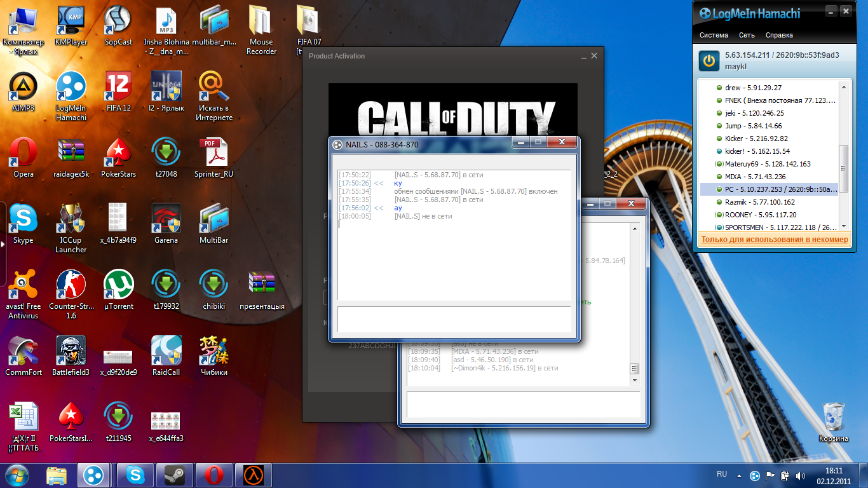Open the LogMeIn Hamachi desktop shortcut

coord(71,96)
